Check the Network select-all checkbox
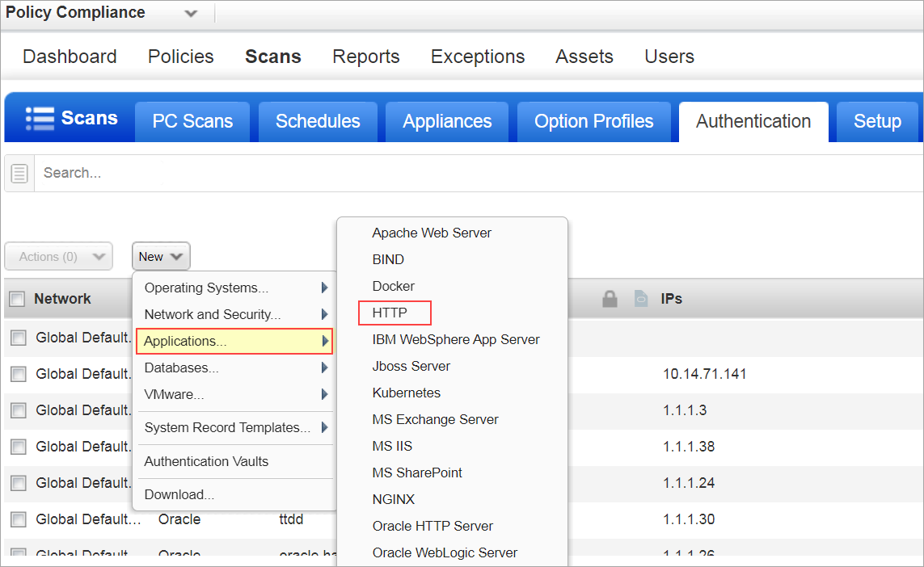The height and width of the screenshot is (567, 924). coord(17,298)
